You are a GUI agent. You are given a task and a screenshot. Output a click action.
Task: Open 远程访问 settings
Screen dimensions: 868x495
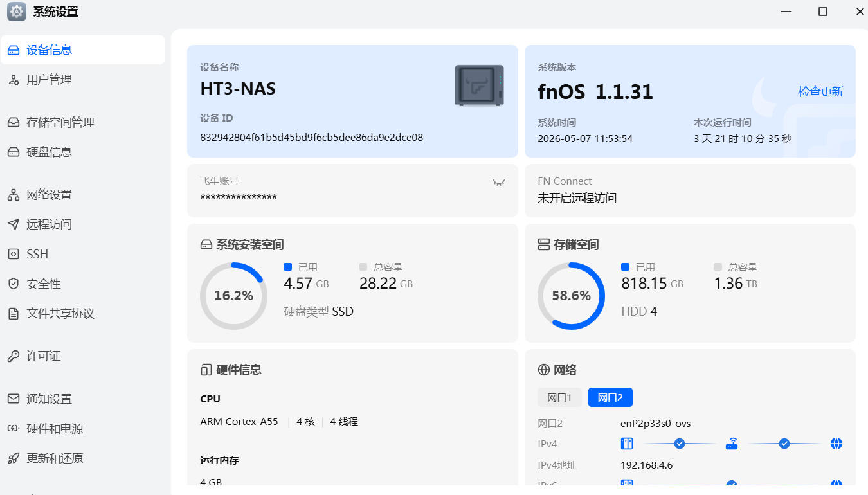click(82, 224)
